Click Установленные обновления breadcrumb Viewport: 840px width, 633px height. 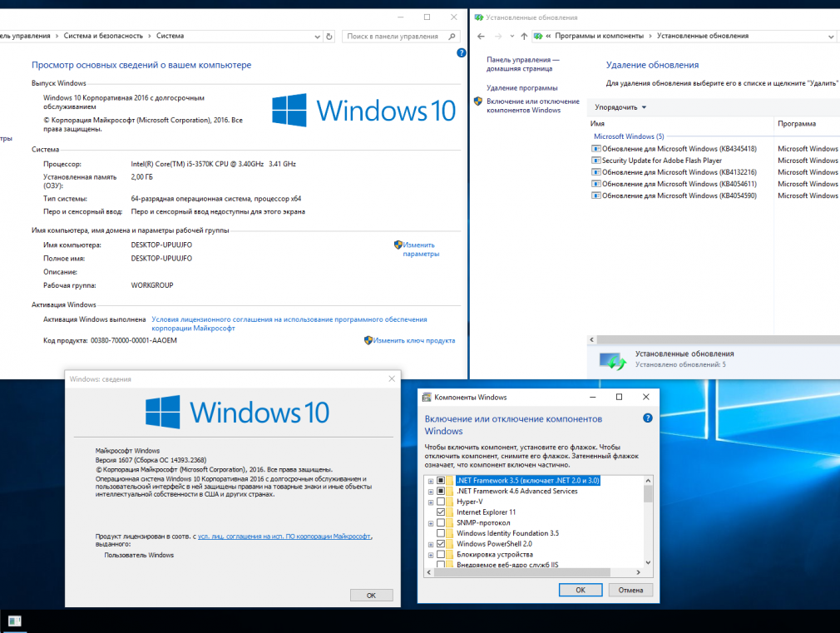pyautogui.click(x=702, y=36)
